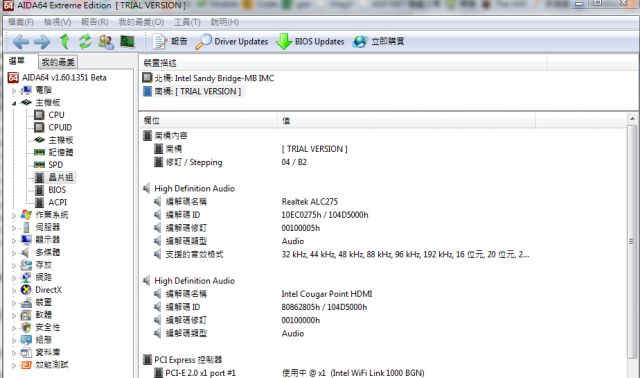Open the 說明(H) menu
This screenshot has width=640, height=378.
(x=224, y=22)
